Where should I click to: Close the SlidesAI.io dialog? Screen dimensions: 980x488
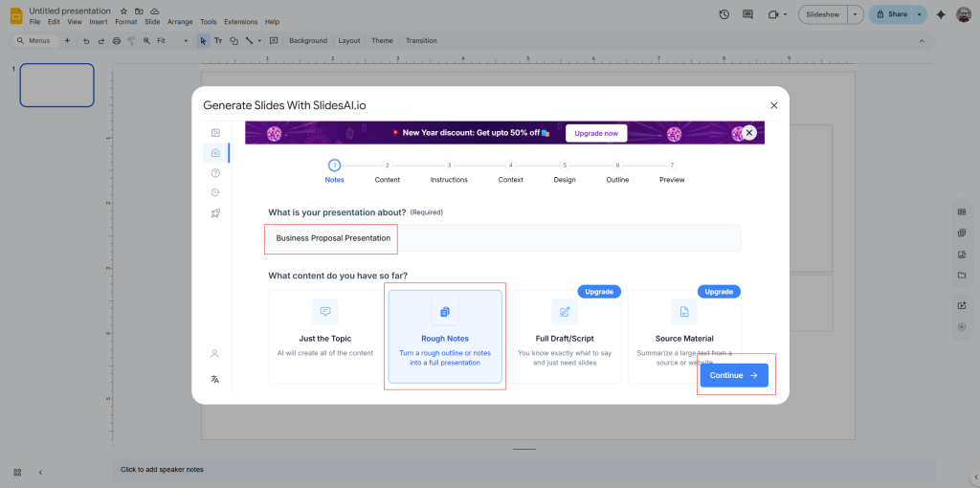tap(773, 105)
